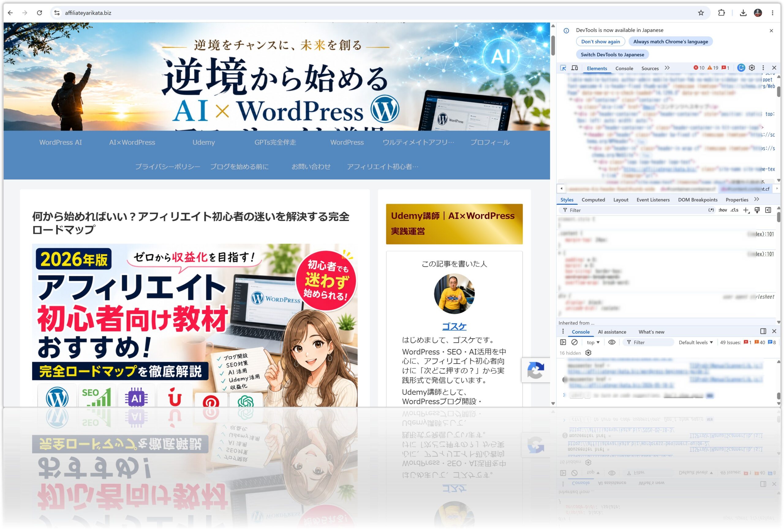The width and height of the screenshot is (784, 532).
Task: Open the drawer three-dot menu beside Console
Action: click(563, 332)
